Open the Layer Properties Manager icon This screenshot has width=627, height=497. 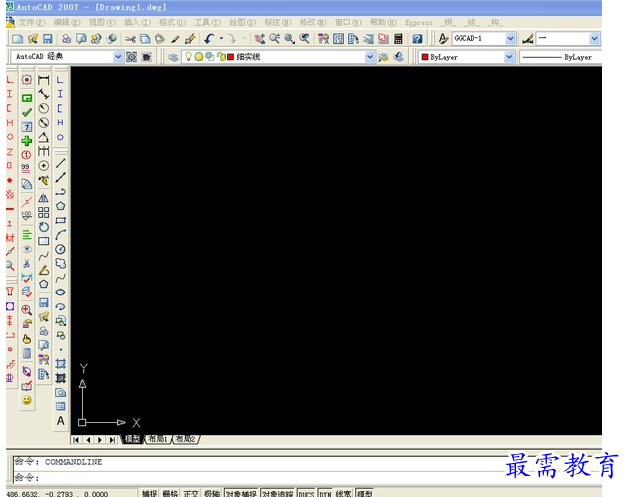click(x=173, y=57)
